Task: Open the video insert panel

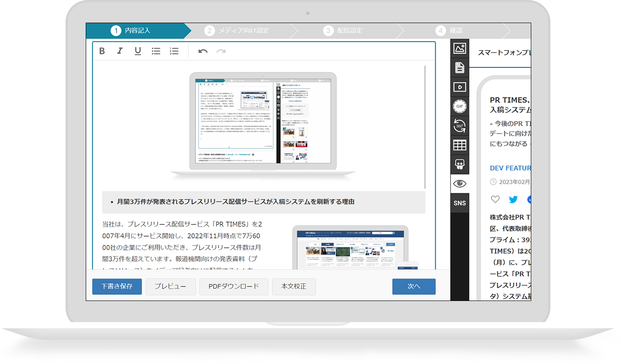Action: pos(459,87)
